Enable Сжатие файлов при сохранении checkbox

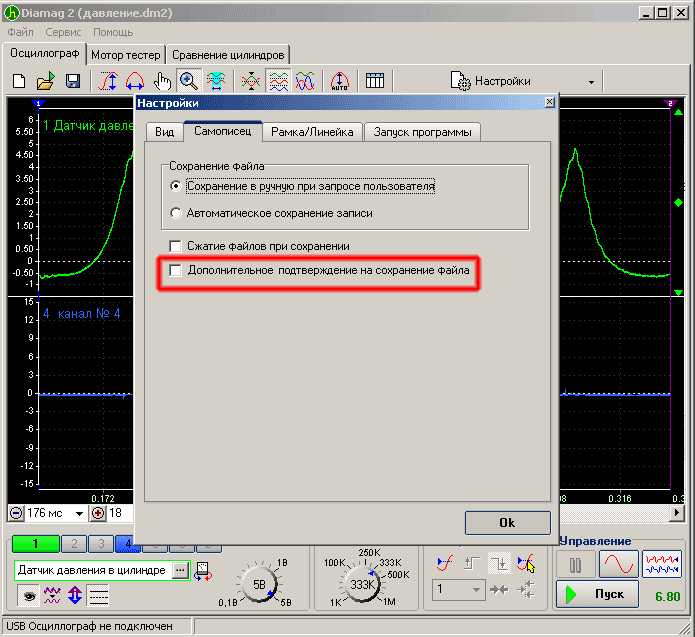pyautogui.click(x=259, y=246)
